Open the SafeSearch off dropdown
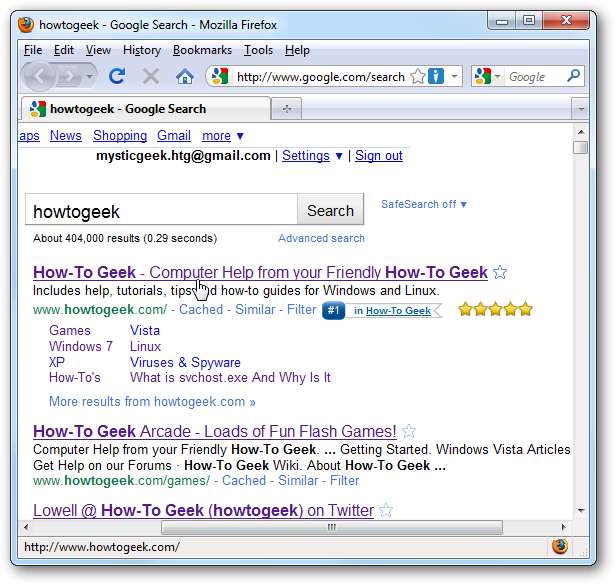 click(x=424, y=204)
